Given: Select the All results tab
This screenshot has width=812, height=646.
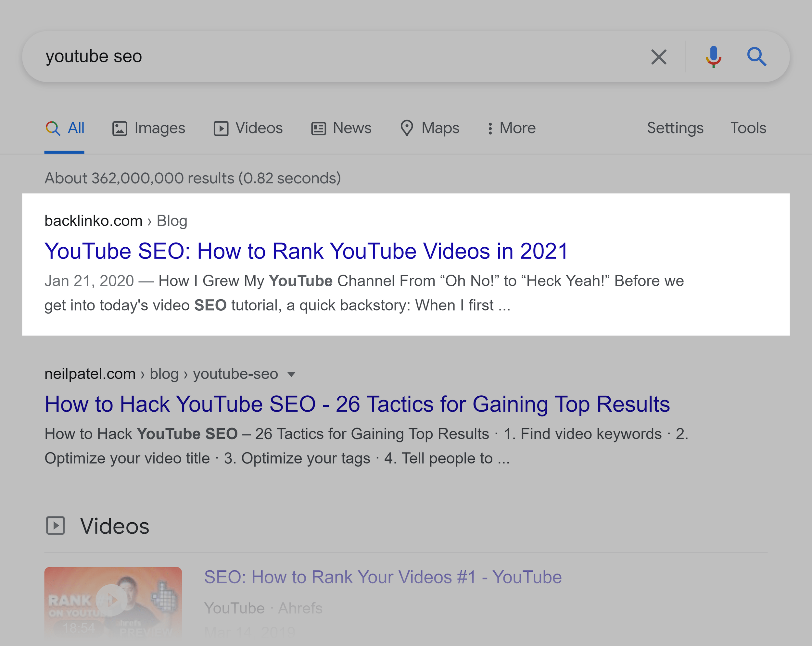Looking at the screenshot, I should coord(64,128).
